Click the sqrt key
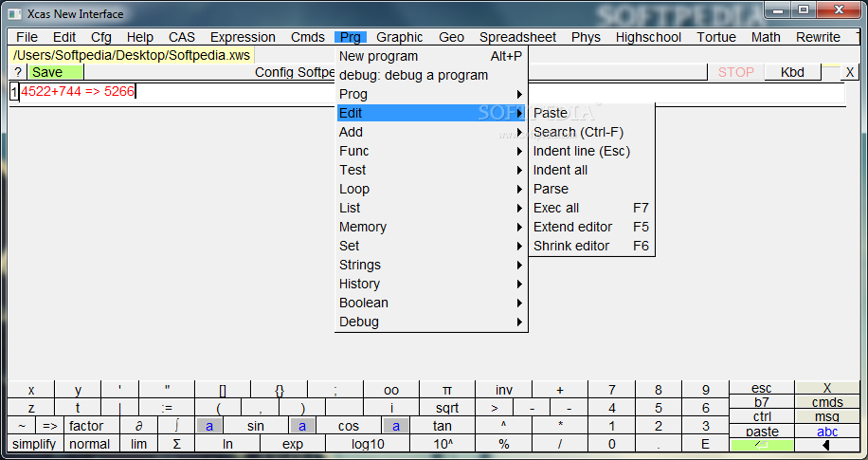Screen dimensions: 868x460 pyautogui.click(x=447, y=408)
